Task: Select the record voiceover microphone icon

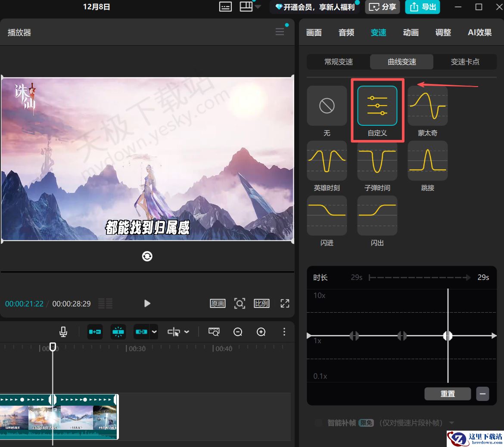Action: pos(63,332)
